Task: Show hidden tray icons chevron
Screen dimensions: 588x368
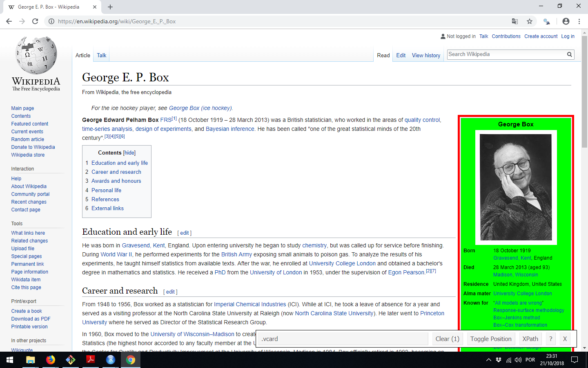Action: 489,360
